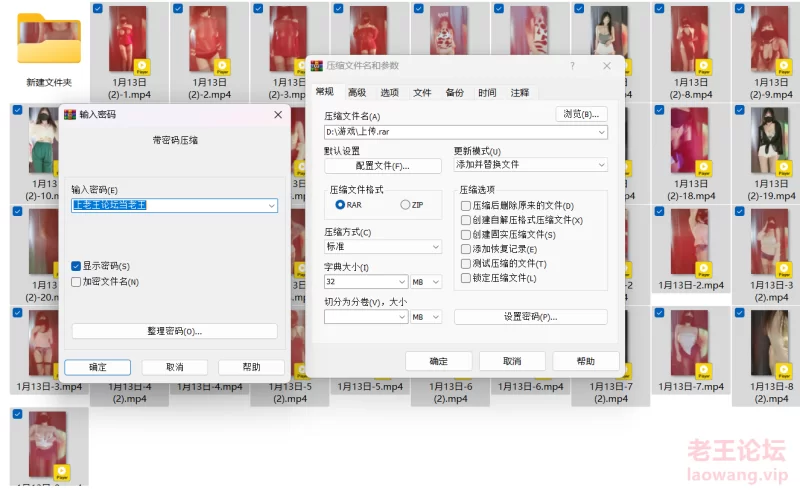Click the 设置密码 button
Viewport: 800px width, 490px height.
pos(530,317)
